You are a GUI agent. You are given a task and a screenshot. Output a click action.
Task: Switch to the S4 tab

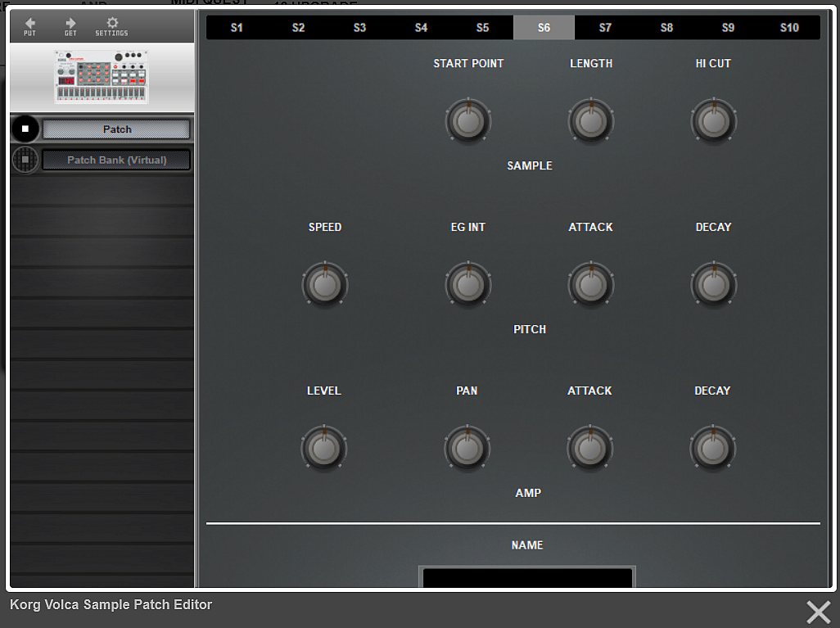click(x=421, y=27)
